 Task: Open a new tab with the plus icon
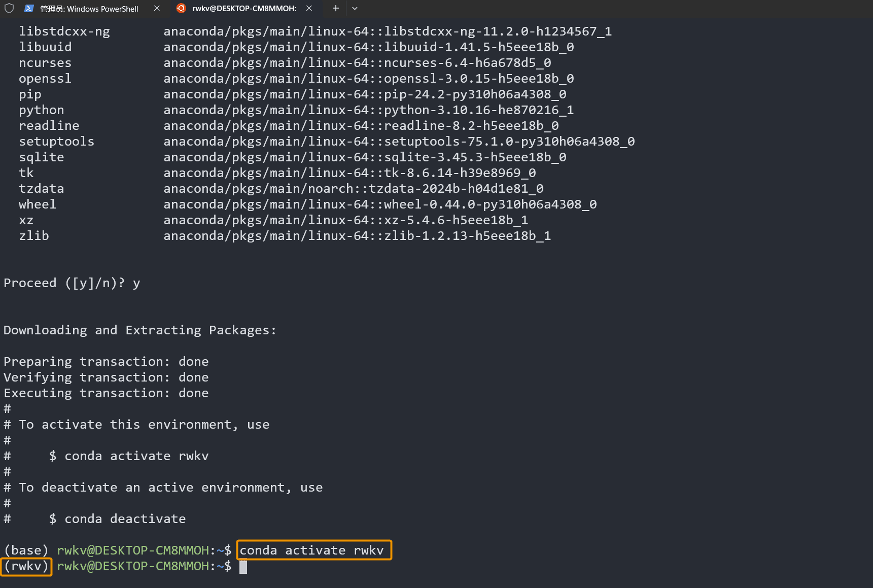pos(335,8)
